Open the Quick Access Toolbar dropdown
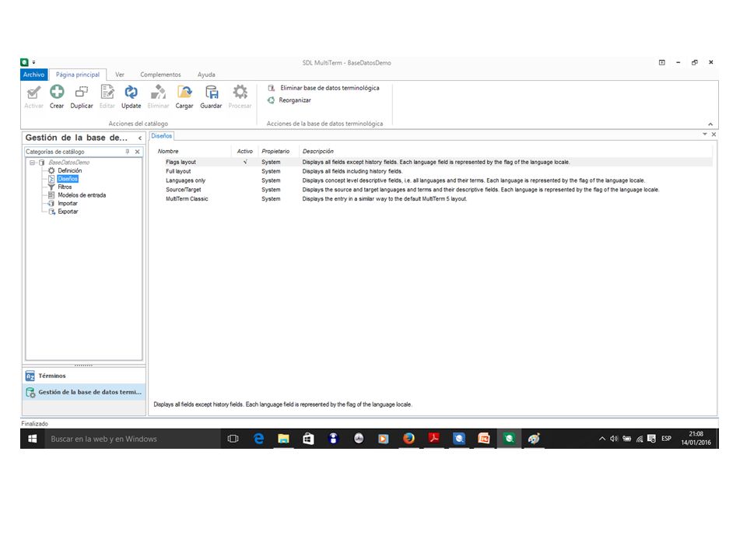The height and width of the screenshot is (560, 747). point(33,62)
